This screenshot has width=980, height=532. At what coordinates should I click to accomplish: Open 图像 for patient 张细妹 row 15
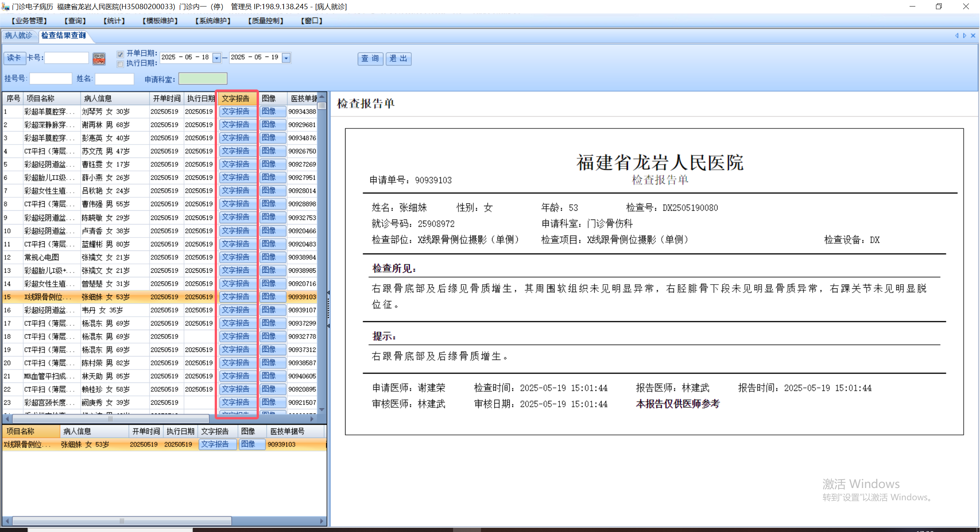click(x=272, y=297)
